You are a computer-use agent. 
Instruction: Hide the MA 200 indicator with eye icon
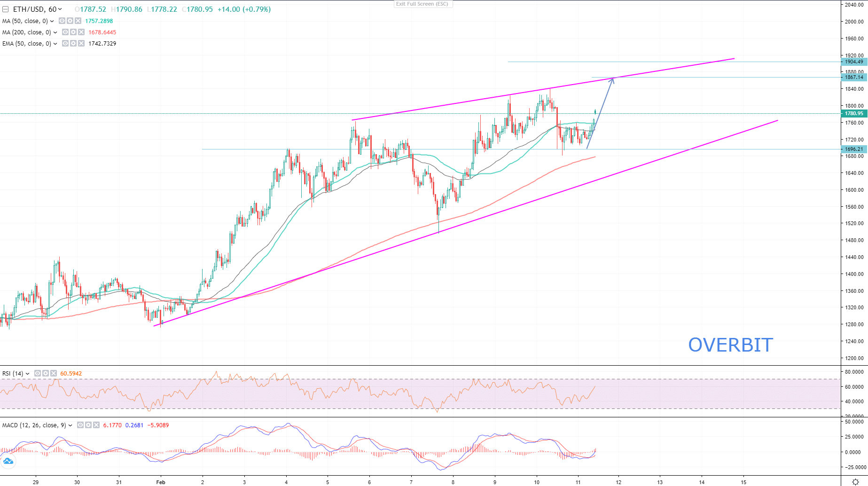click(65, 32)
